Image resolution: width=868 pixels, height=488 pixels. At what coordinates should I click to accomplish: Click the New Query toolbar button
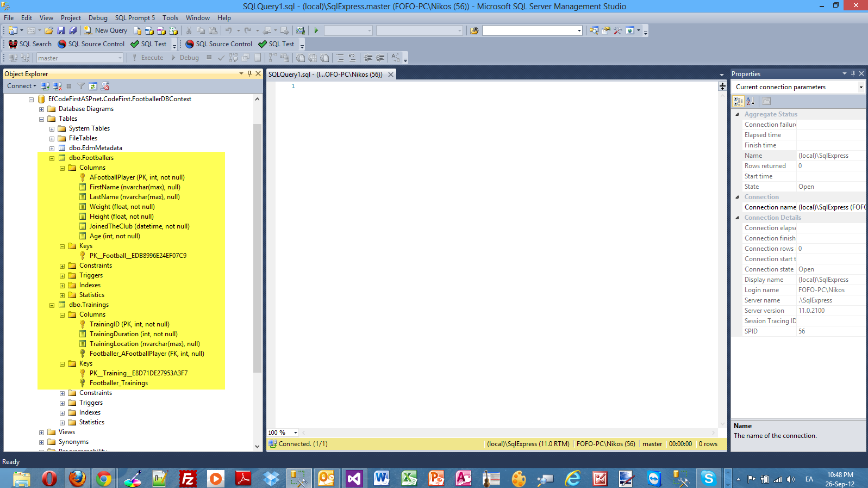(105, 30)
